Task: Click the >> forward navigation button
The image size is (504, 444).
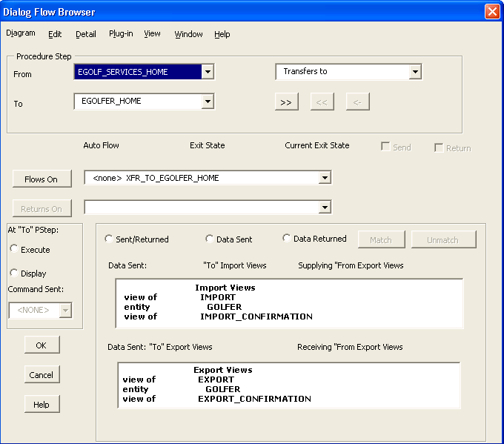Action: click(286, 102)
